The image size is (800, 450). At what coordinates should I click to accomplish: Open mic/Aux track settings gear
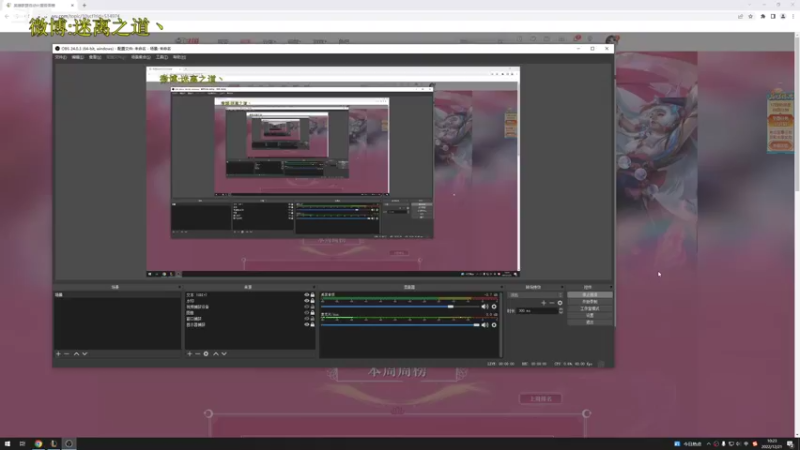[494, 325]
